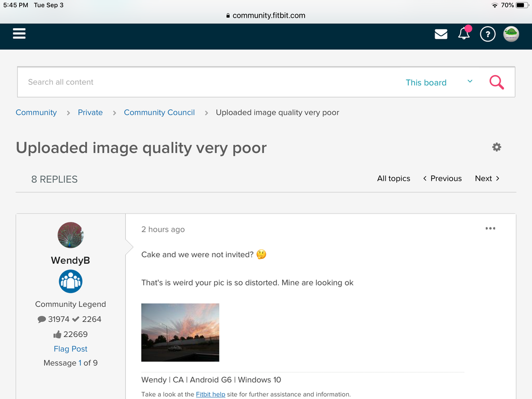This screenshot has height=399, width=532.
Task: Click the Community Legend rank text
Action: click(71, 304)
